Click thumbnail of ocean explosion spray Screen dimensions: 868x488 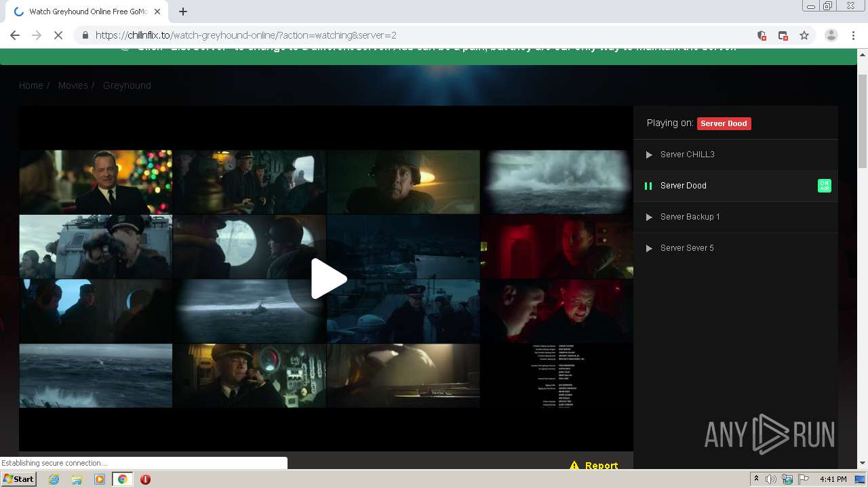557,182
